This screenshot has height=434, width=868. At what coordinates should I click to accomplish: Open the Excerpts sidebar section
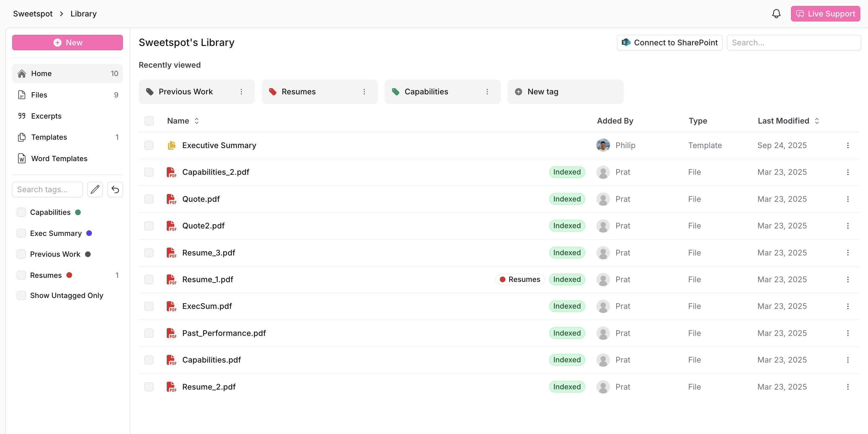click(x=46, y=116)
